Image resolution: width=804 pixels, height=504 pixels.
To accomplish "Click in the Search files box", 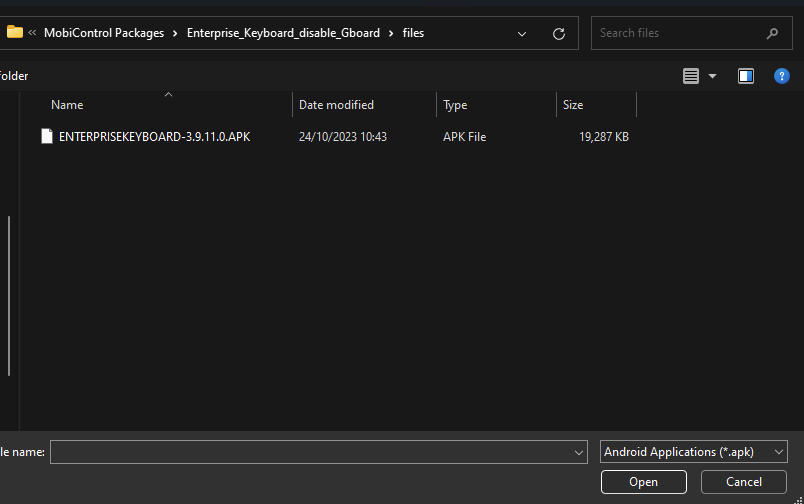I will (691, 33).
